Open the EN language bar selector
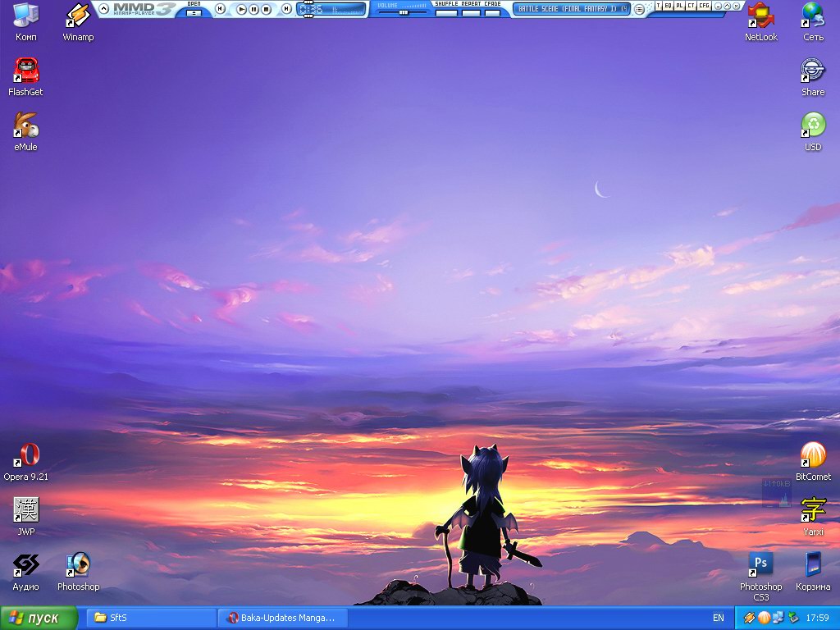Image resolution: width=840 pixels, height=630 pixels. 719,618
